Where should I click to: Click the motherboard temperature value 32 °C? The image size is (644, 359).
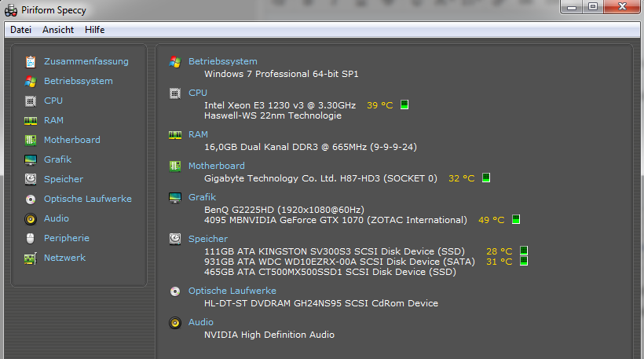(462, 178)
